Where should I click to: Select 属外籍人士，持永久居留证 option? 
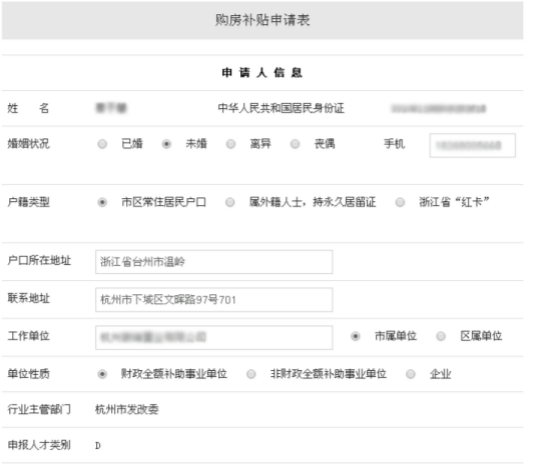(230, 202)
